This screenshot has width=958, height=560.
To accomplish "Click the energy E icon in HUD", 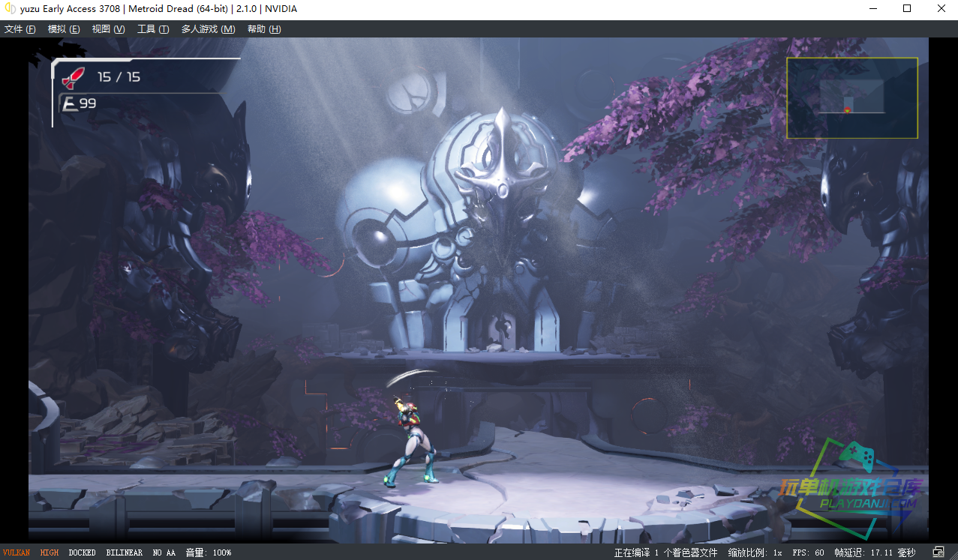I will (x=70, y=103).
